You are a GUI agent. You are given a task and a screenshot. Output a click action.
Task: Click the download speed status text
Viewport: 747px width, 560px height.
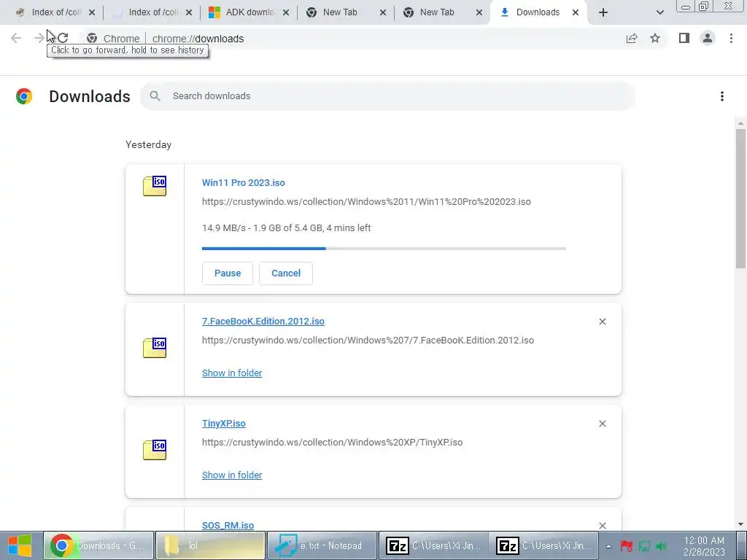[x=286, y=228]
